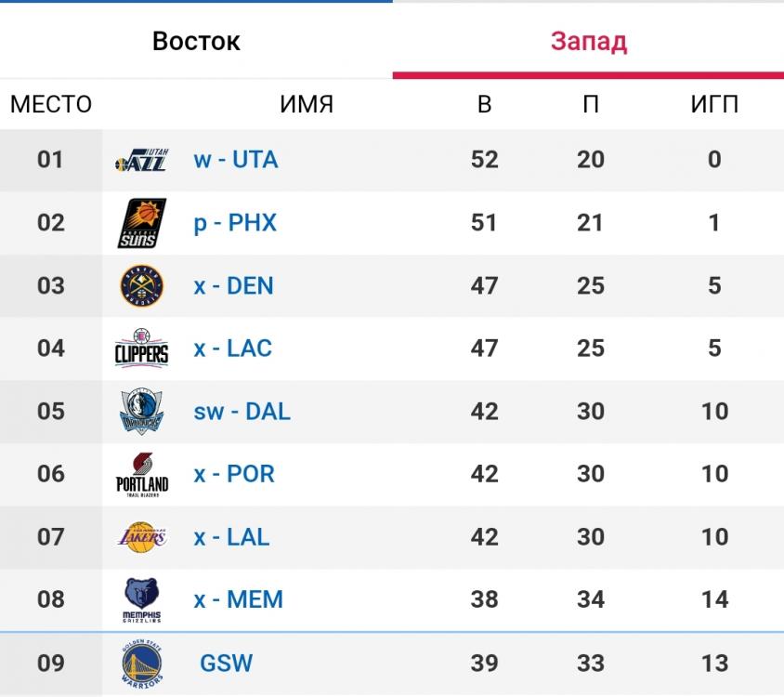Click the Portland Trail Blazers logo
Viewport: 784px width, 697px height.
point(142,474)
